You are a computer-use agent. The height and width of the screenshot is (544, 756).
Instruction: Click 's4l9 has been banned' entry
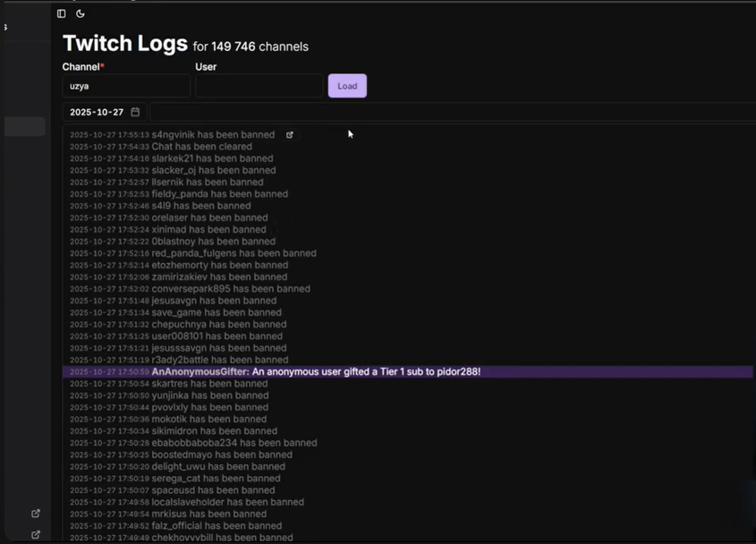201,206
